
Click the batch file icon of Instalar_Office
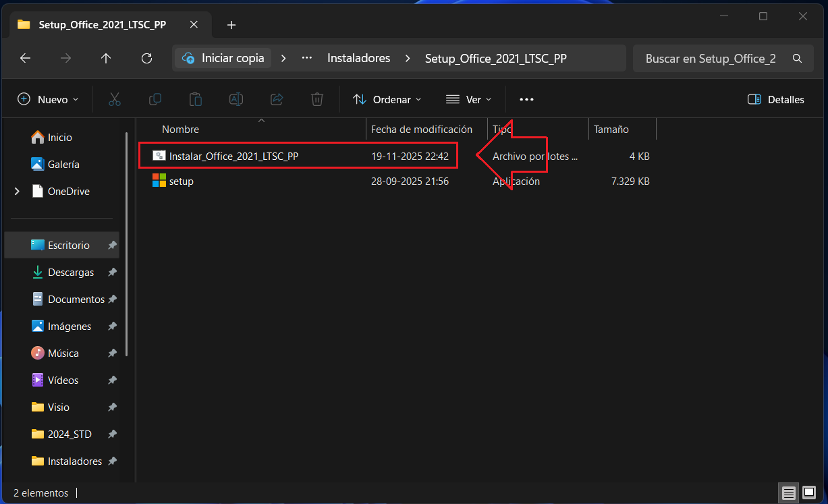(x=159, y=156)
